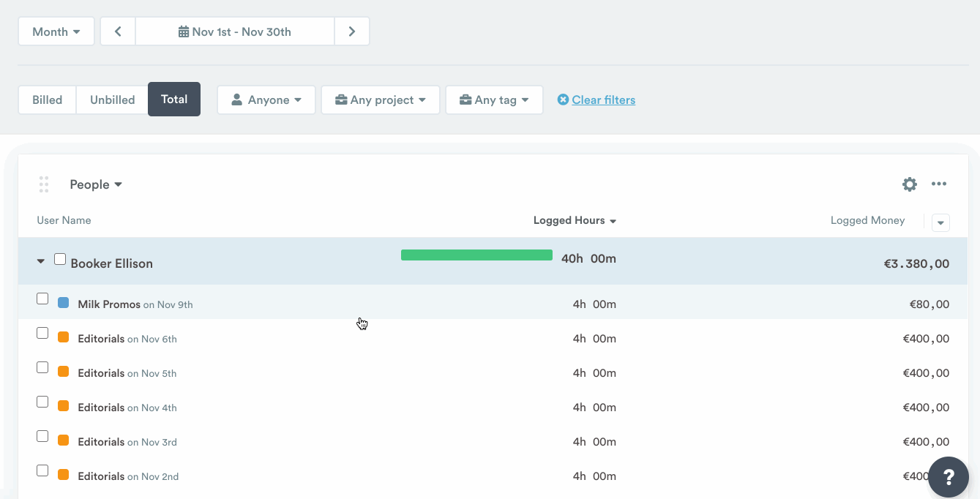The height and width of the screenshot is (499, 980).
Task: Select the Editorials Nov 6th checkbox
Action: (x=42, y=333)
